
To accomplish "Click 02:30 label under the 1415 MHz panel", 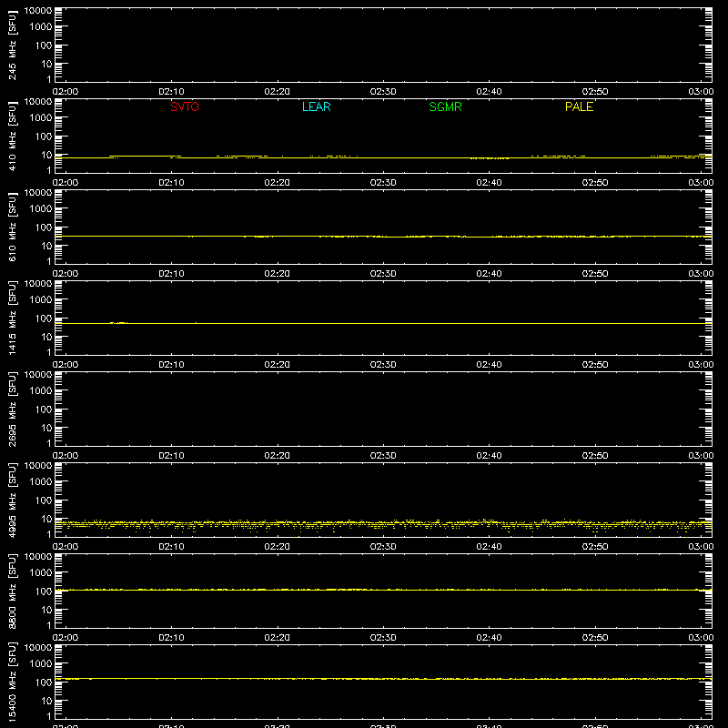I will 383,365.
